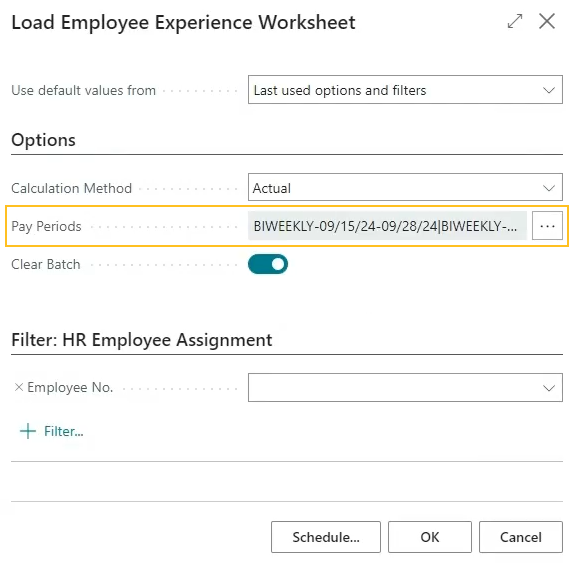The image size is (573, 564).
Task: Click the Pay Periods value field
Action: 387,226
